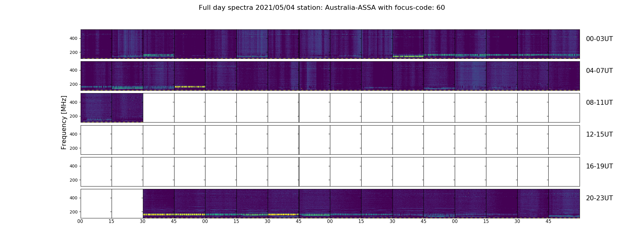Click the bright yellow band in the 04-07UT row
The width and height of the screenshot is (644, 245).
[x=190, y=87]
